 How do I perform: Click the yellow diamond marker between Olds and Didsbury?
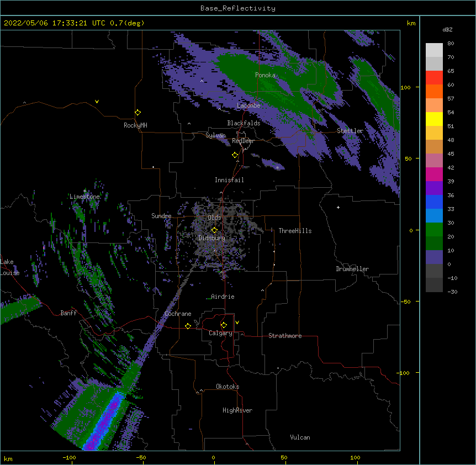pos(214,230)
